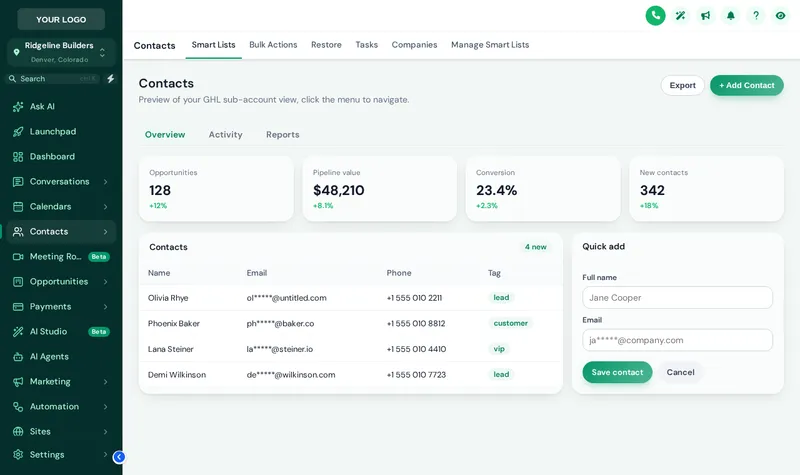Click the YOUR LOGO button

61,19
